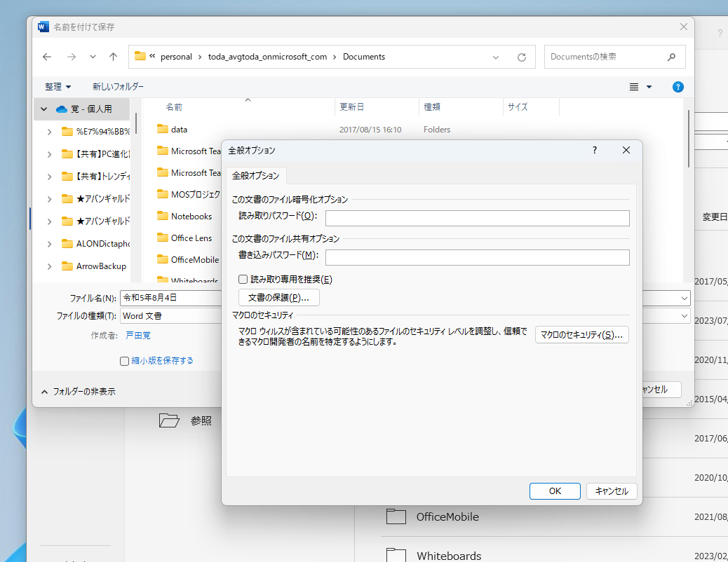
Task: Click the data folder icon
Action: click(x=163, y=129)
